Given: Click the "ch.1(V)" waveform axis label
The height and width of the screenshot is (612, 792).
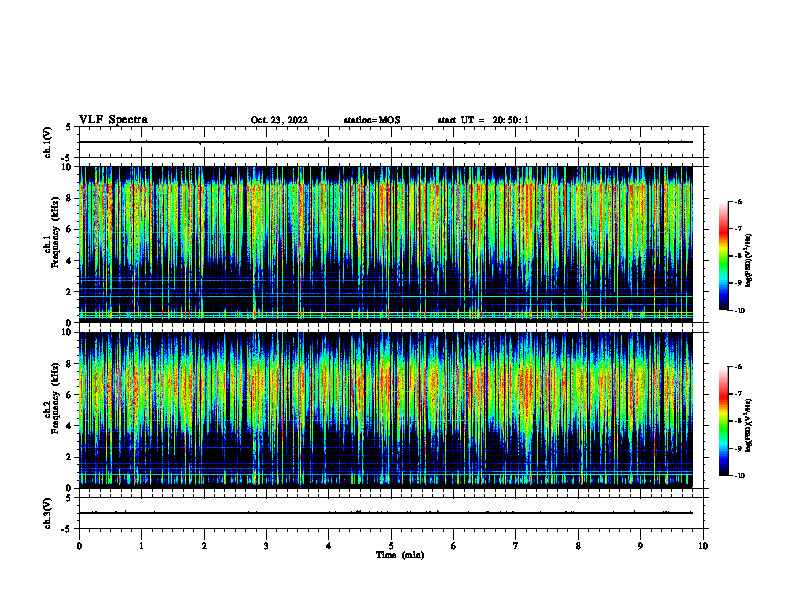Looking at the screenshot, I should pyautogui.click(x=48, y=142).
